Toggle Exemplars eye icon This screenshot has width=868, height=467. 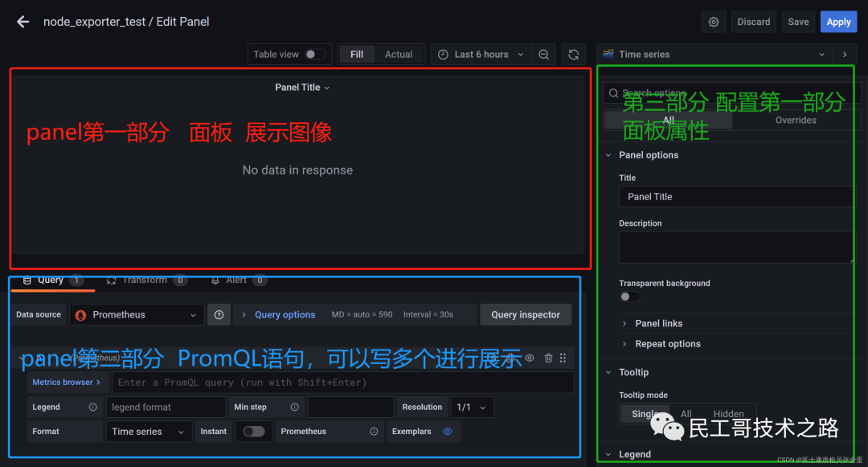click(x=448, y=432)
